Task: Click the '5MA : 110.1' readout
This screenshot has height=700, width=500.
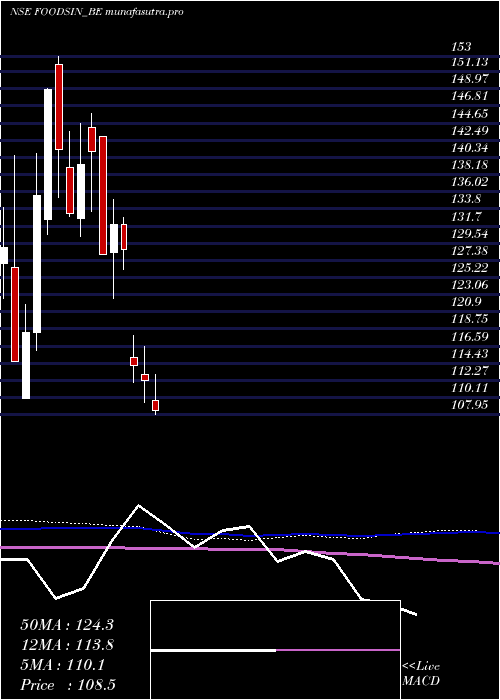Action: [62, 665]
